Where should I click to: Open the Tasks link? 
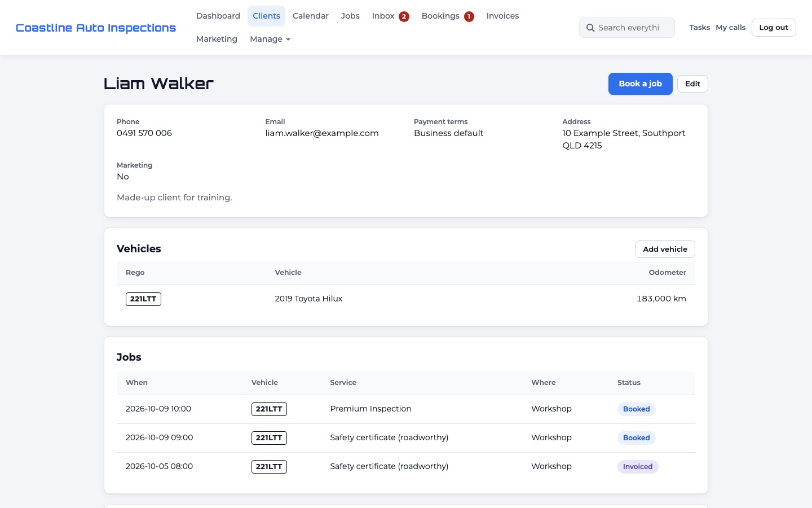tap(699, 27)
